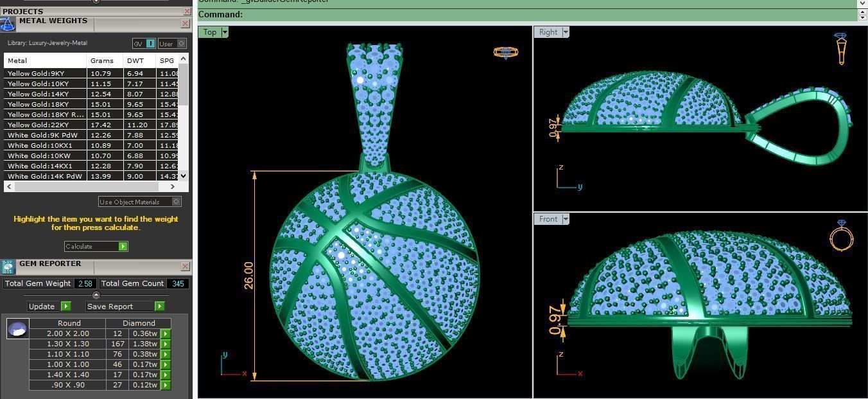Click the Right viewport label
The width and height of the screenshot is (868, 399).
548,32
